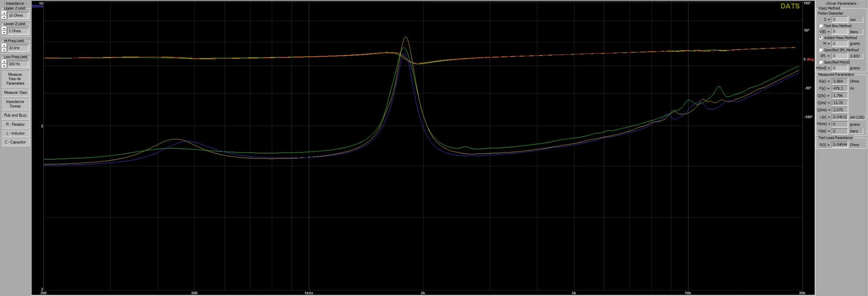Image resolution: width=868 pixels, height=296 pixels.
Task: Run the Rub and Buzz test
Action: tap(15, 115)
